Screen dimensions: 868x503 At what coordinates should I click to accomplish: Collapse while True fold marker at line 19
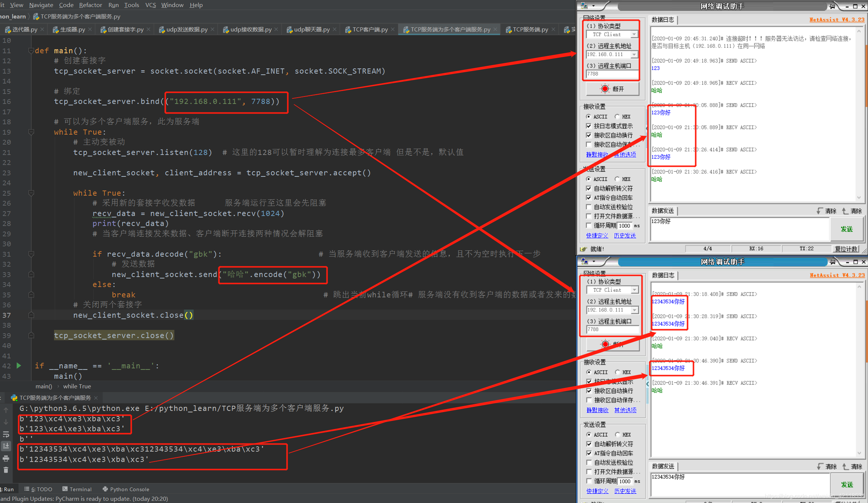(x=31, y=132)
